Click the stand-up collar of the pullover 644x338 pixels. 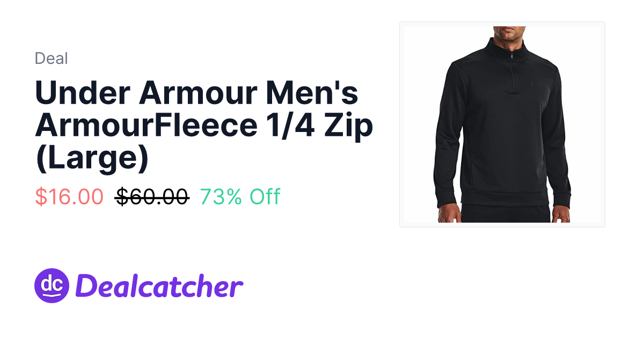(x=509, y=46)
